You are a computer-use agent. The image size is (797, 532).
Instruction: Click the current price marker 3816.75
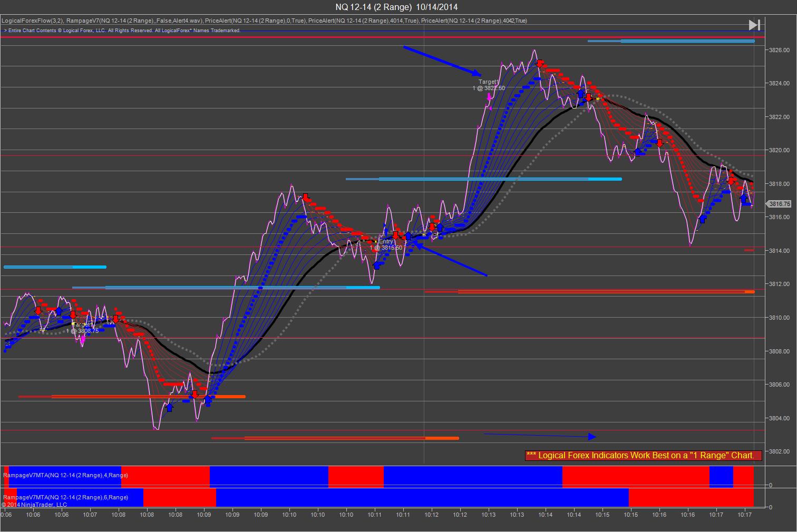pyautogui.click(x=779, y=204)
